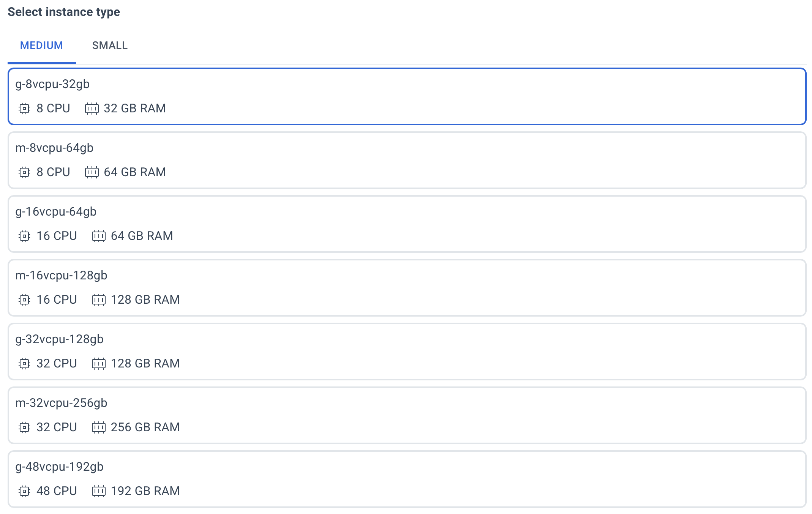Choose the g-32vcpu-128gb instance
This screenshot has height=514, width=812.
[406, 352]
